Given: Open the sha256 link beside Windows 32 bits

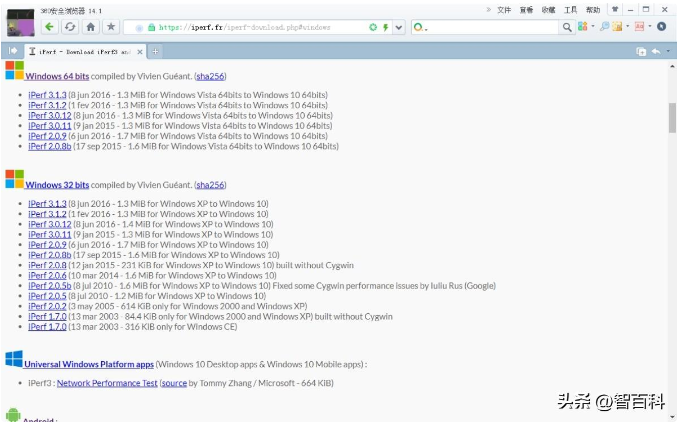Looking at the screenshot, I should (210, 185).
